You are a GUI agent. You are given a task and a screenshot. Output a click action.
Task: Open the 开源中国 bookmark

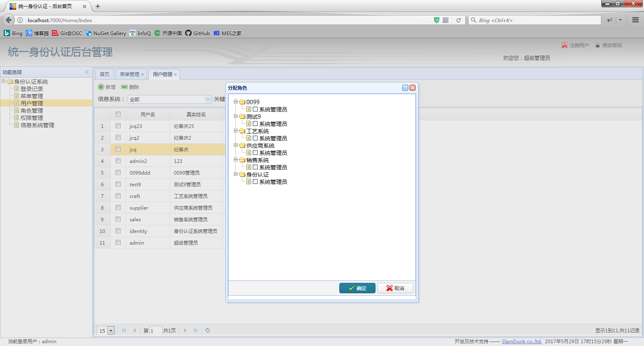tap(168, 33)
